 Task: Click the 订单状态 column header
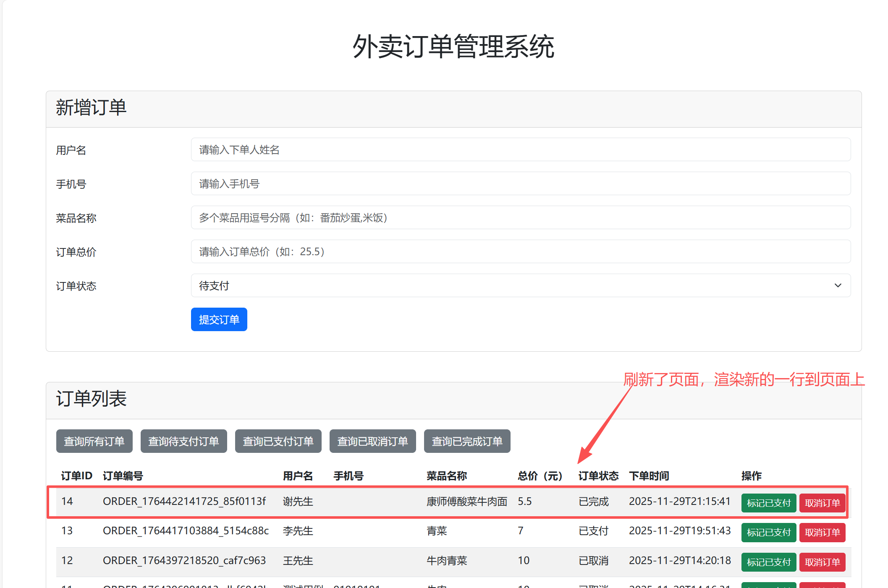click(598, 476)
